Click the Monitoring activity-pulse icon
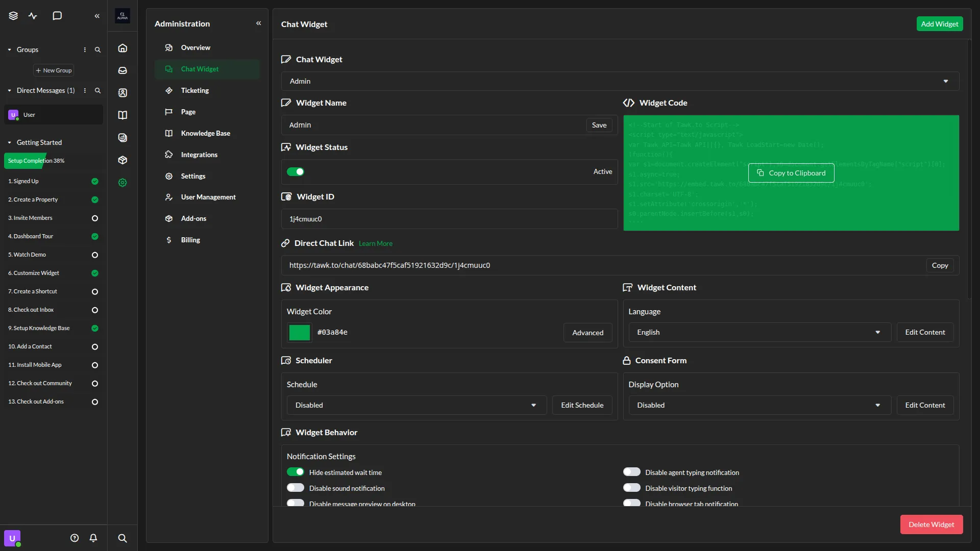The height and width of the screenshot is (551, 980). (32, 16)
